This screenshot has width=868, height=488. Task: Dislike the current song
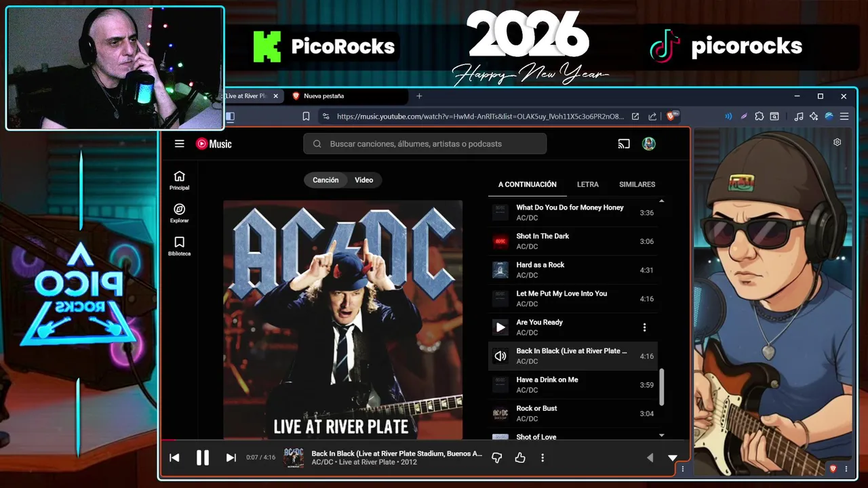point(496,457)
